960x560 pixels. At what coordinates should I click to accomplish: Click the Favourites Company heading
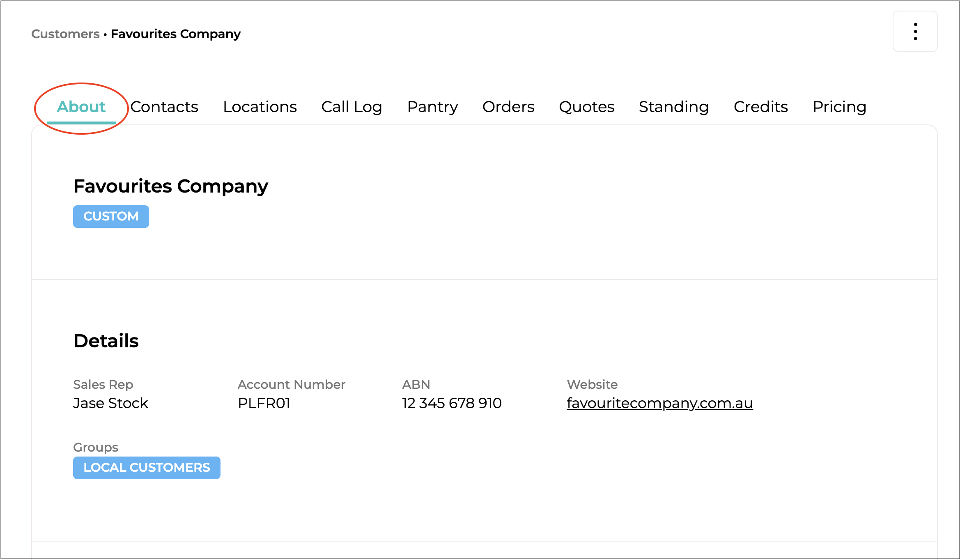click(x=170, y=186)
